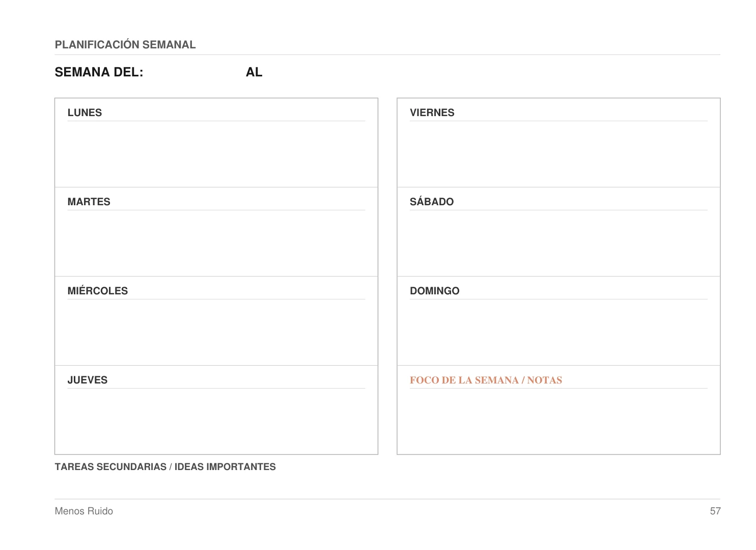Click the SEMANA DEL: label

[x=99, y=72]
